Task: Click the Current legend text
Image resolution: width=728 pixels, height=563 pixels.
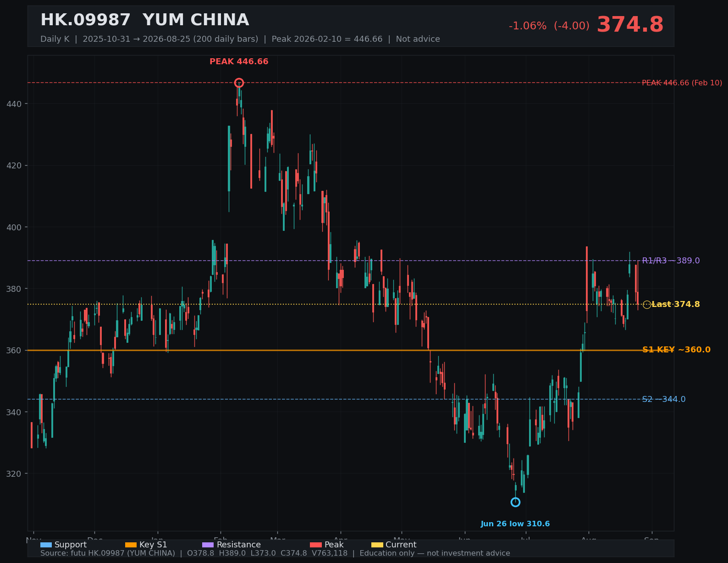Action: click(x=401, y=545)
